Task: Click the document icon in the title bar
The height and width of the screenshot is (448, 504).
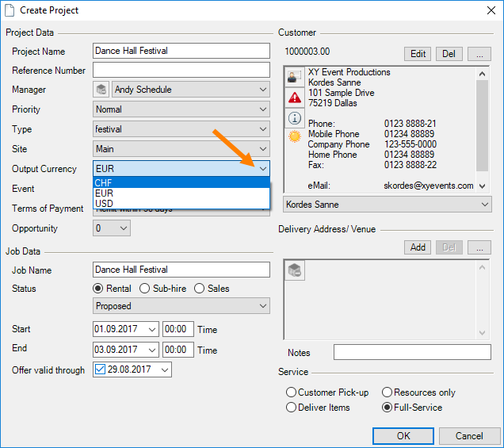Action: (x=10, y=10)
